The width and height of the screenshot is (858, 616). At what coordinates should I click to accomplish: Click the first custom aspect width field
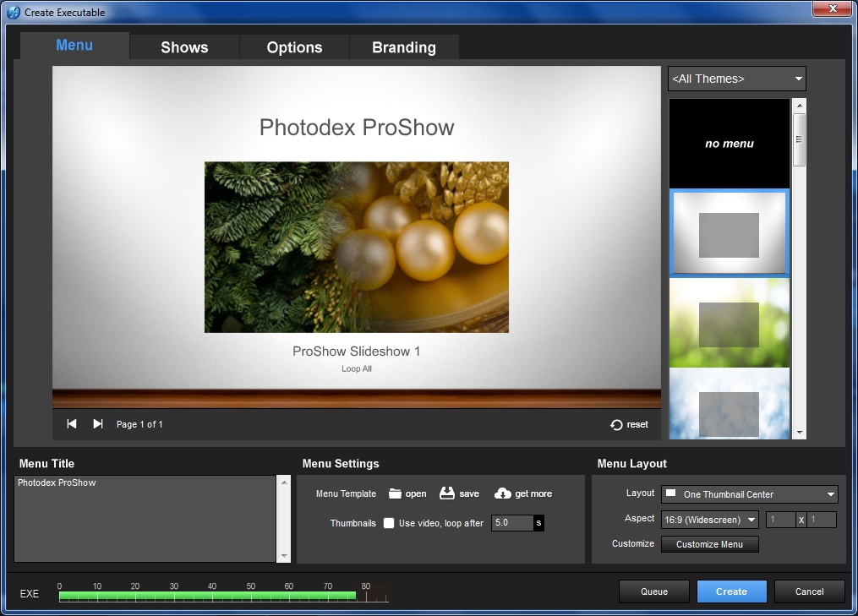coord(781,520)
